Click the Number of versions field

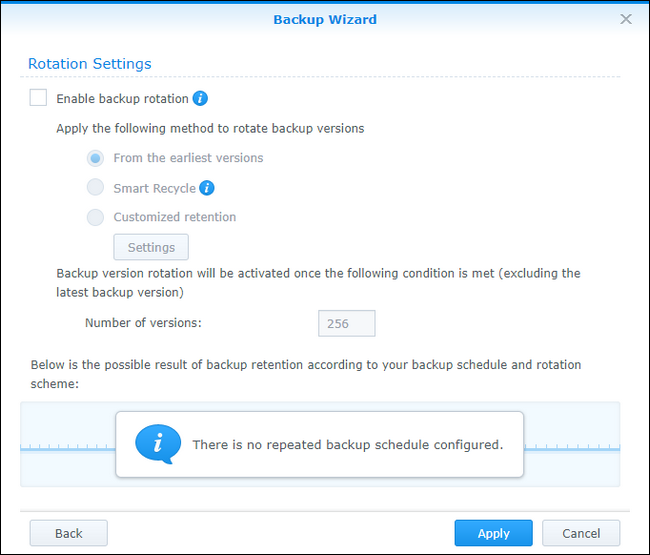(x=346, y=323)
